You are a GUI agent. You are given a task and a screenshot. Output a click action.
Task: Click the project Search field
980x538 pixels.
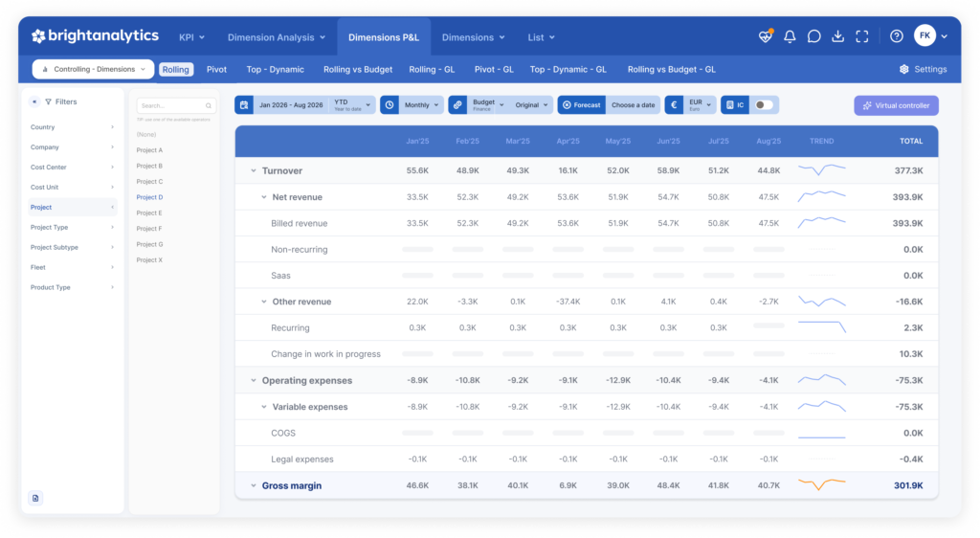pyautogui.click(x=176, y=105)
